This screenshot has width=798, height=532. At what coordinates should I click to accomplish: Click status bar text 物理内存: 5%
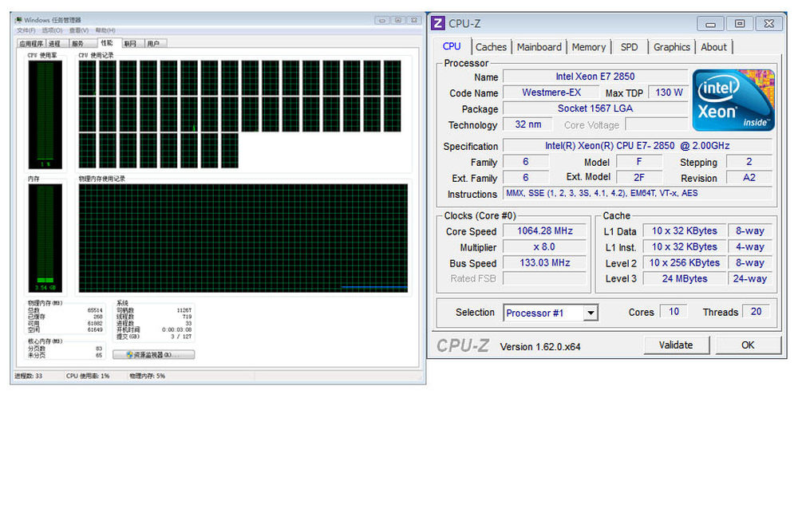[147, 376]
